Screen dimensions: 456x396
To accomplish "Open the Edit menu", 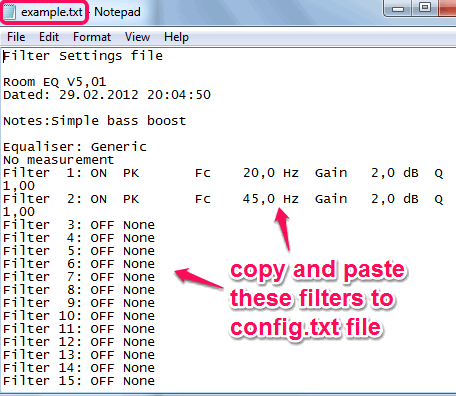I will [49, 37].
